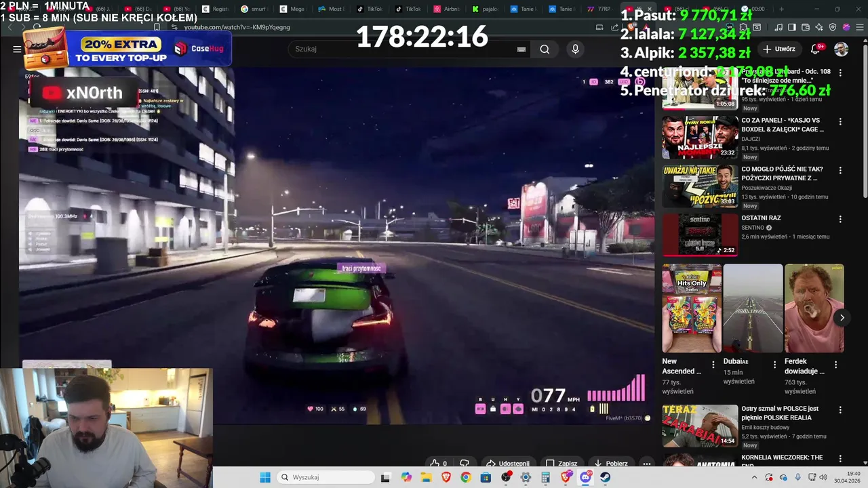Click the xN0rth YouTube video player
868x488 pixels.
[x=336, y=247]
